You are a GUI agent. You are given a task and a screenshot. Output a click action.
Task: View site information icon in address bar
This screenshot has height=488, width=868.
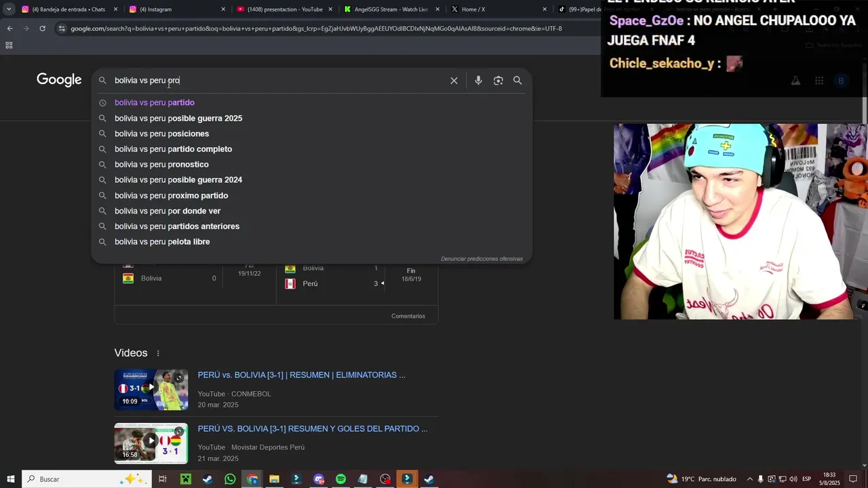(x=62, y=28)
